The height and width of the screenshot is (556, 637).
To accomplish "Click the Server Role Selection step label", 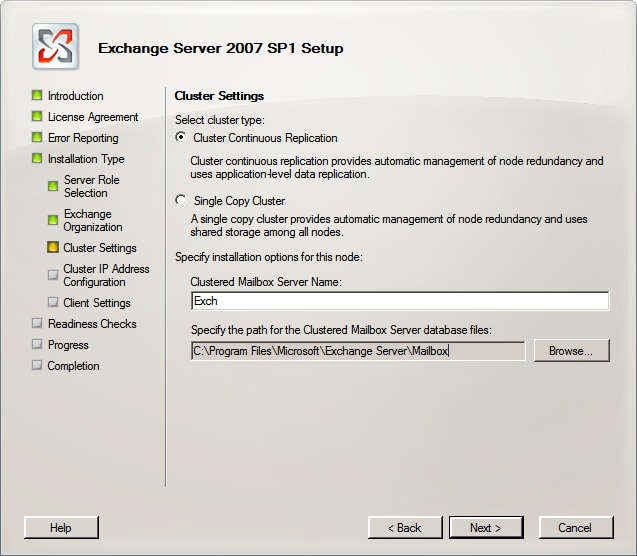I will [92, 186].
